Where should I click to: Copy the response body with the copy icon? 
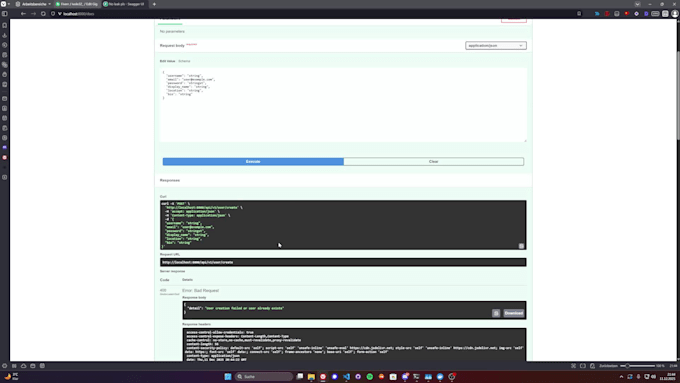(496, 313)
